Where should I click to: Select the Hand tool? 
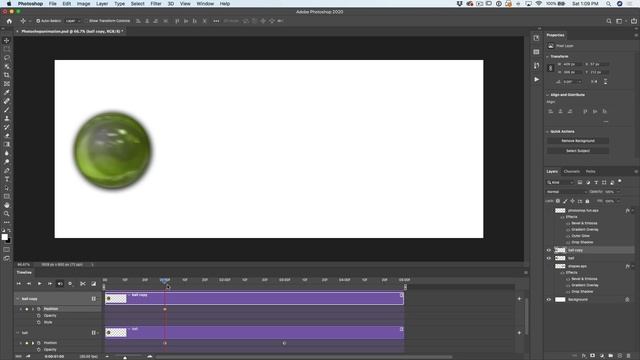[x=7, y=205]
